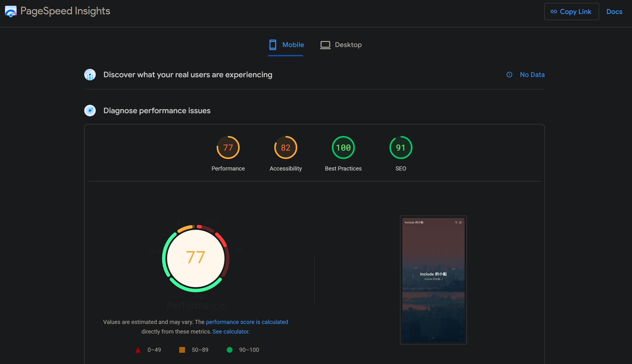Open the performance score is calculated link
The image size is (632, 364).
click(x=247, y=322)
